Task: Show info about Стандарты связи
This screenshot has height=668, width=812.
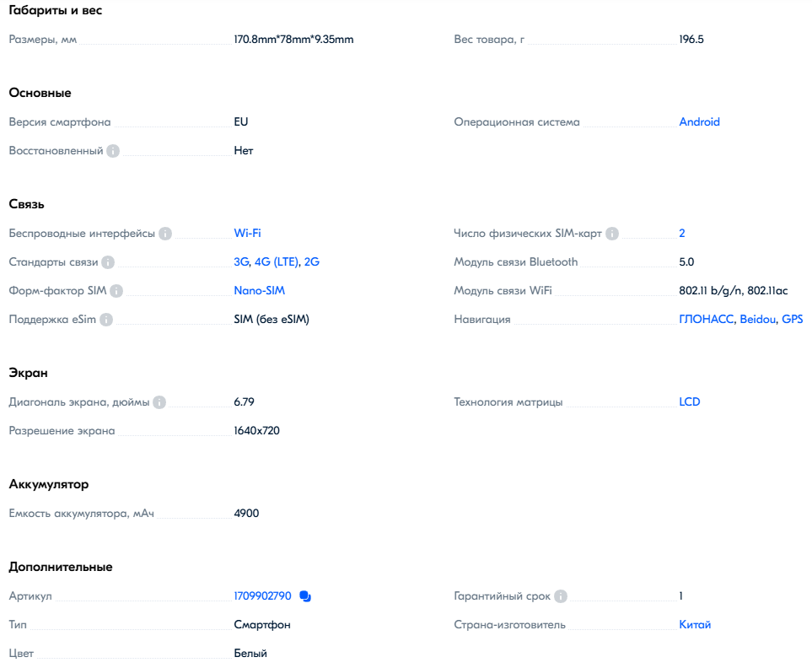Action: pyautogui.click(x=108, y=262)
